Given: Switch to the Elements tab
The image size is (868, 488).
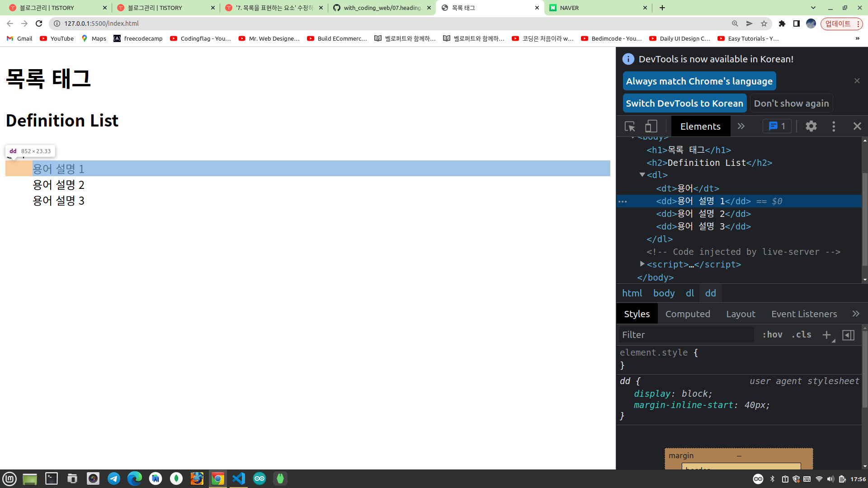Looking at the screenshot, I should tap(700, 127).
